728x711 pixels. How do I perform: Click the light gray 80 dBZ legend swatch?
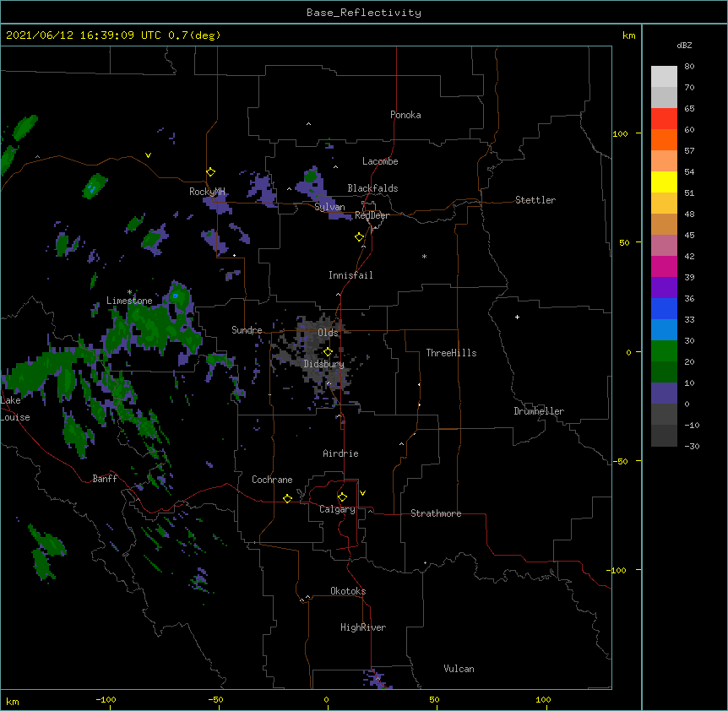pos(664,77)
